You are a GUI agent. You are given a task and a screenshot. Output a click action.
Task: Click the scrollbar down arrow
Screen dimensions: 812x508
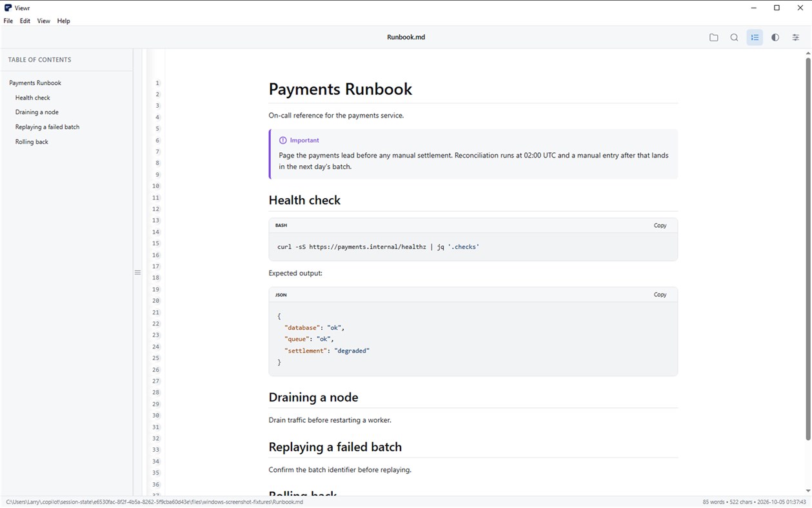(x=807, y=491)
